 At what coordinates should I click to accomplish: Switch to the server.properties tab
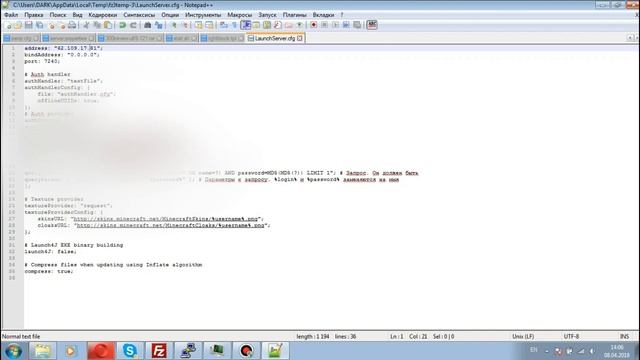(68, 38)
